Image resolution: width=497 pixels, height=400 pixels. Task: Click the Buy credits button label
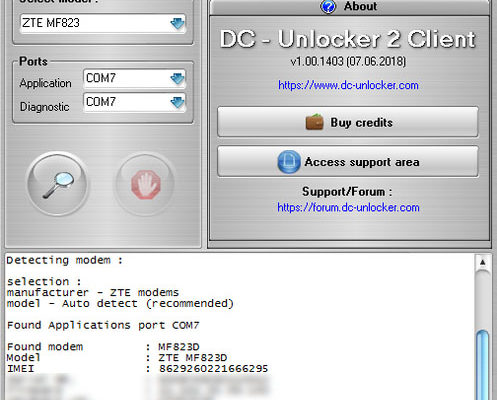click(361, 123)
